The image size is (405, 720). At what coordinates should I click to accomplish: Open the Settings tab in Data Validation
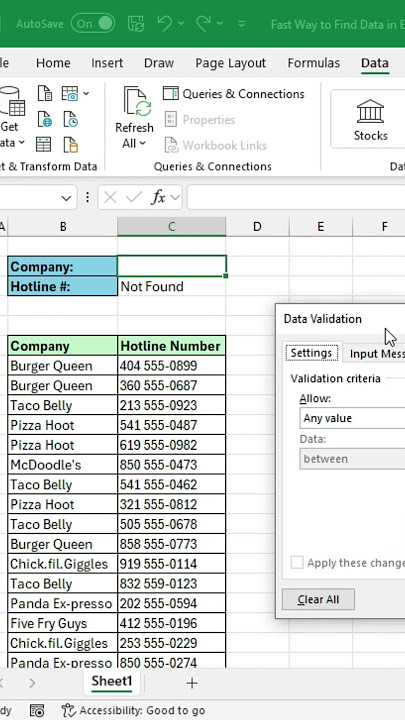(311, 353)
